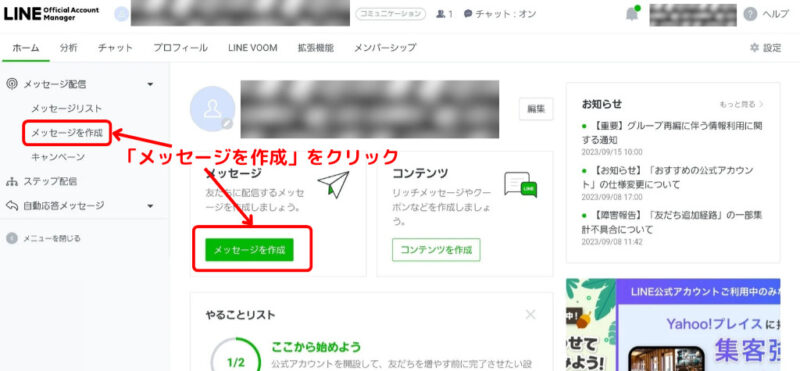
Task: Click the message broadcast target icon
Action: (x=11, y=84)
